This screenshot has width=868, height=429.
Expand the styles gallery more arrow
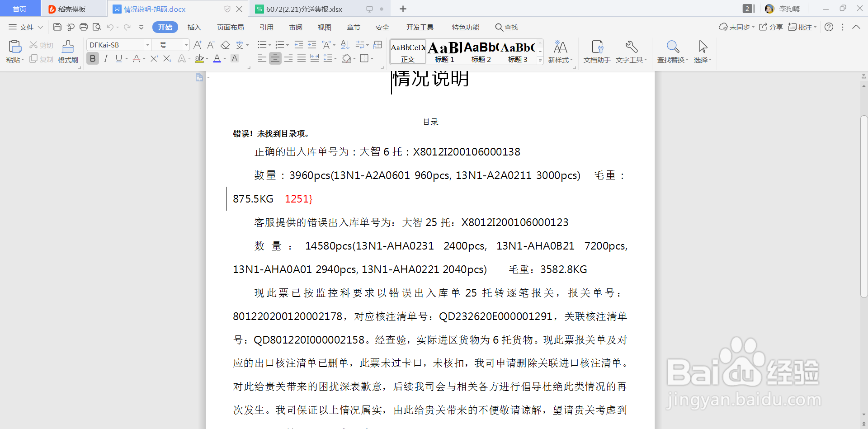click(x=540, y=60)
